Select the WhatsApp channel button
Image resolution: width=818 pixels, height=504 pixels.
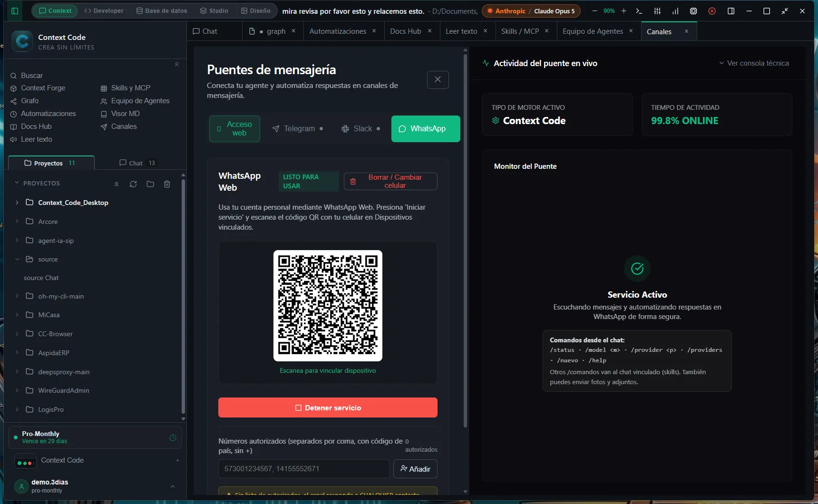coord(426,129)
